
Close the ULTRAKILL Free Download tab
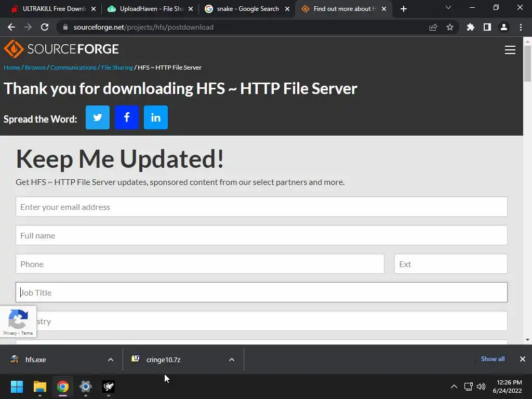[x=94, y=9]
